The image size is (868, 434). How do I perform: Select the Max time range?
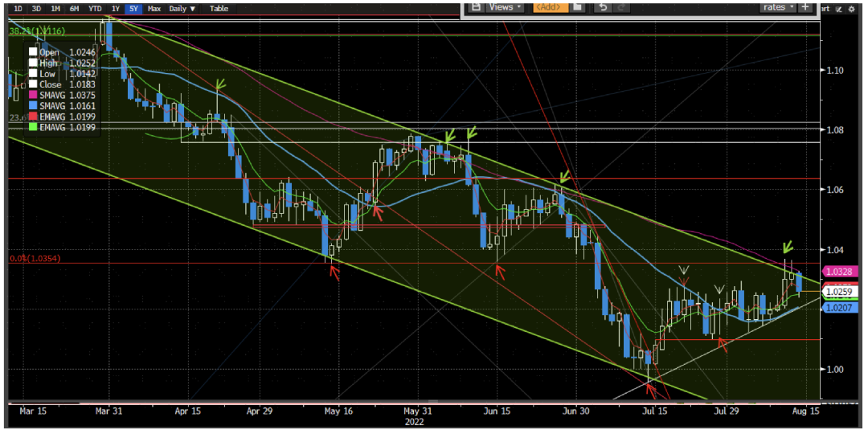click(x=154, y=9)
